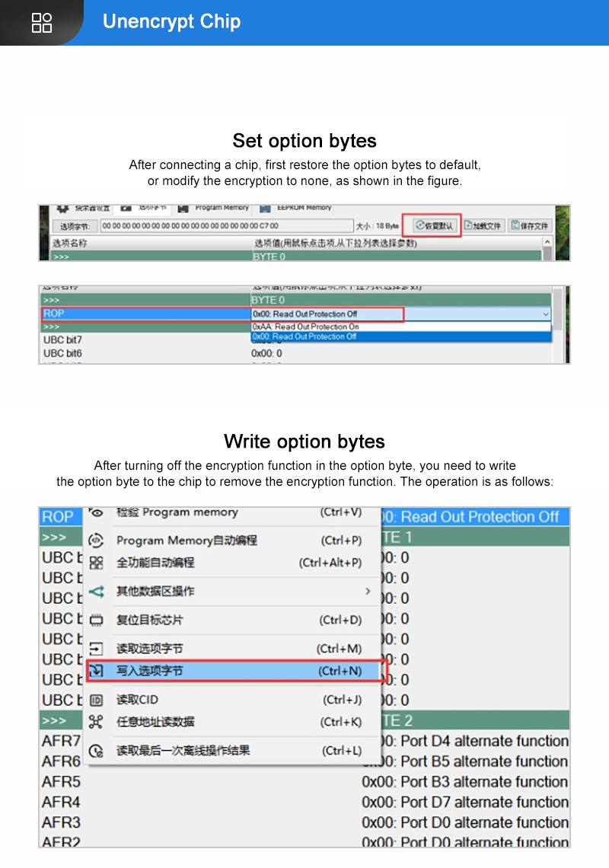Click the 全功能自动编程 grid icon
Viewport: 609px width, 868px height.
click(97, 563)
